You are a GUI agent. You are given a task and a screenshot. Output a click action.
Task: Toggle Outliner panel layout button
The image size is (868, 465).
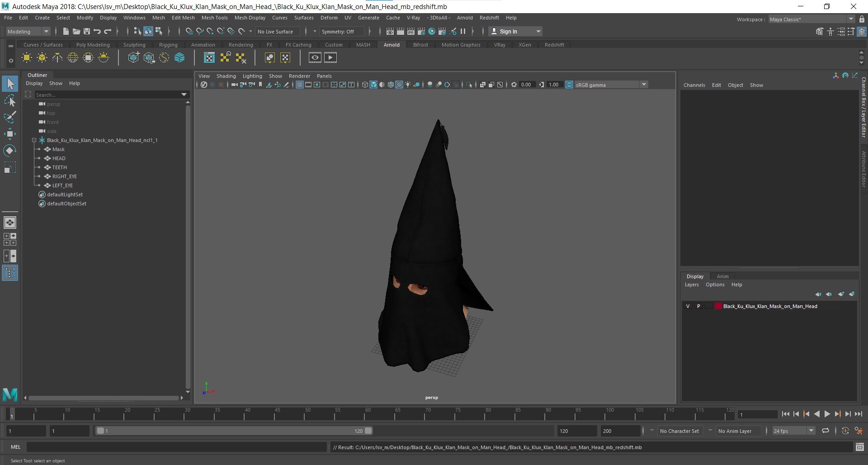[10, 273]
